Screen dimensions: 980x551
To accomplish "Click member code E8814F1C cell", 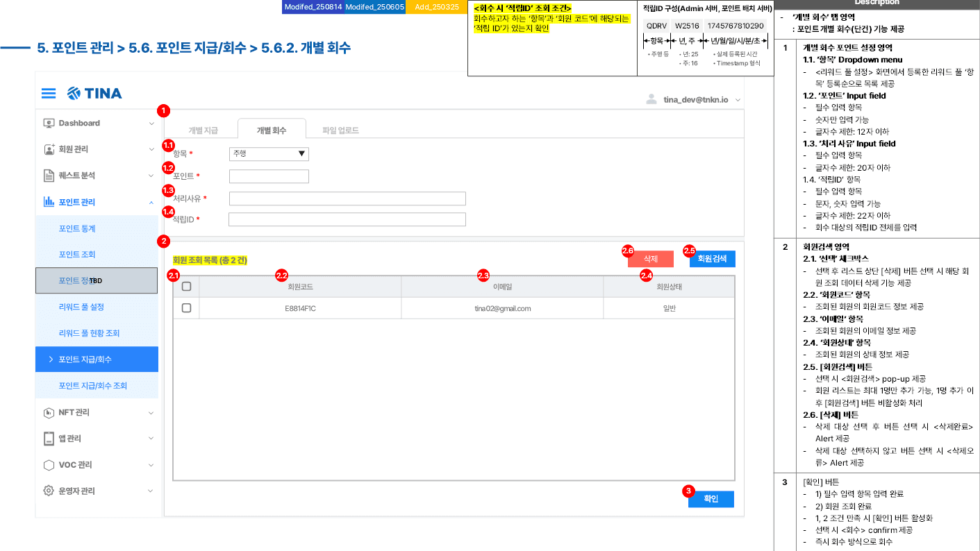I will (300, 308).
